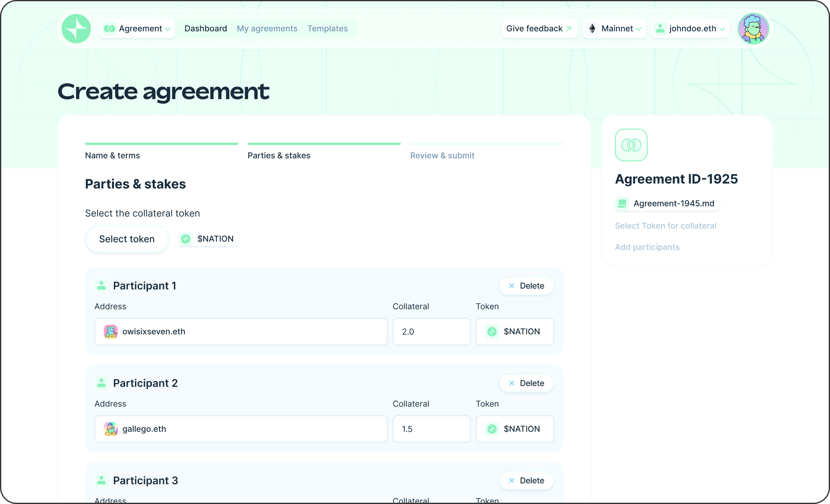Viewport: 830px width, 504px height.
Task: Click the token icon in Participant 2 Token field
Action: coord(492,429)
